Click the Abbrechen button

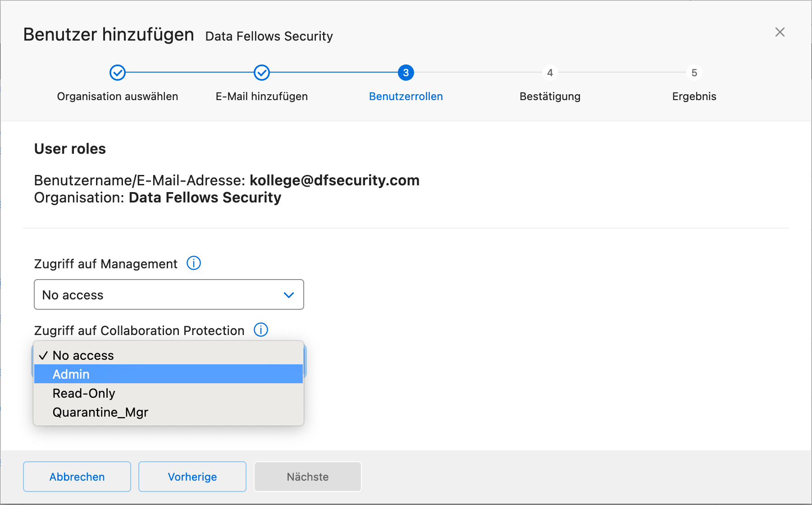[77, 477]
